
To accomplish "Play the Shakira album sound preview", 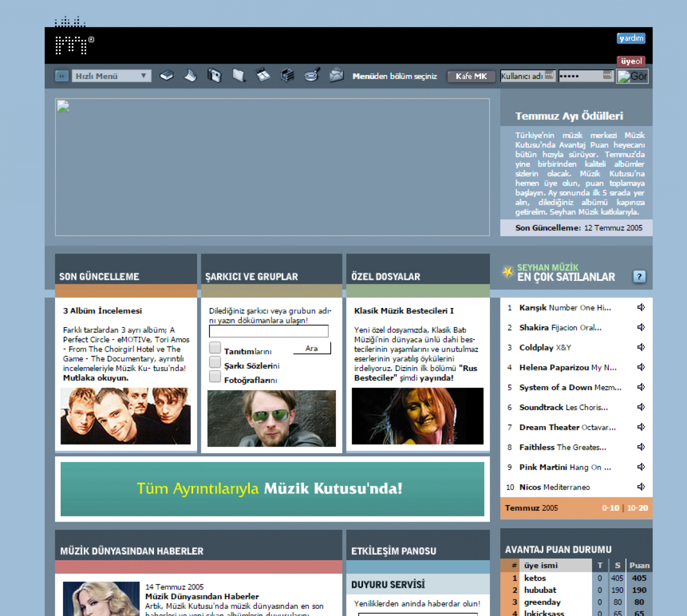I will tap(641, 328).
